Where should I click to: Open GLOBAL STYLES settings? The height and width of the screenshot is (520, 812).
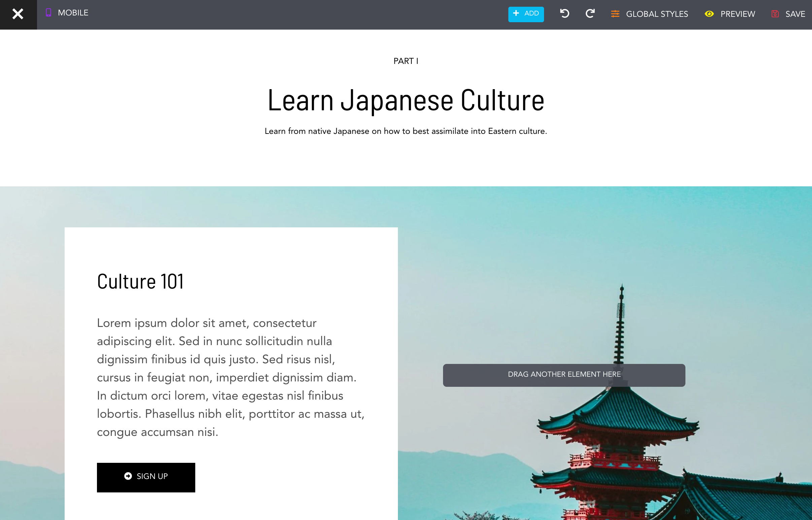click(656, 14)
